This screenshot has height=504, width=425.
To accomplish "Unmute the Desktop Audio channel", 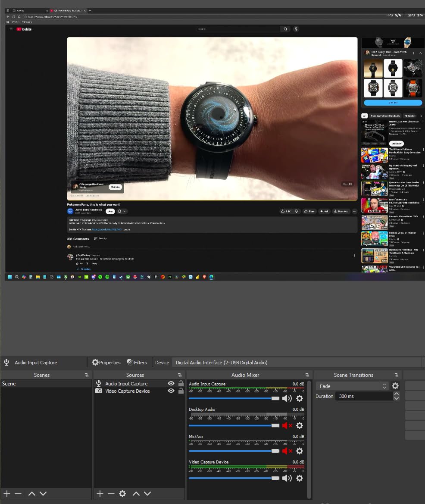I will 287,426.
